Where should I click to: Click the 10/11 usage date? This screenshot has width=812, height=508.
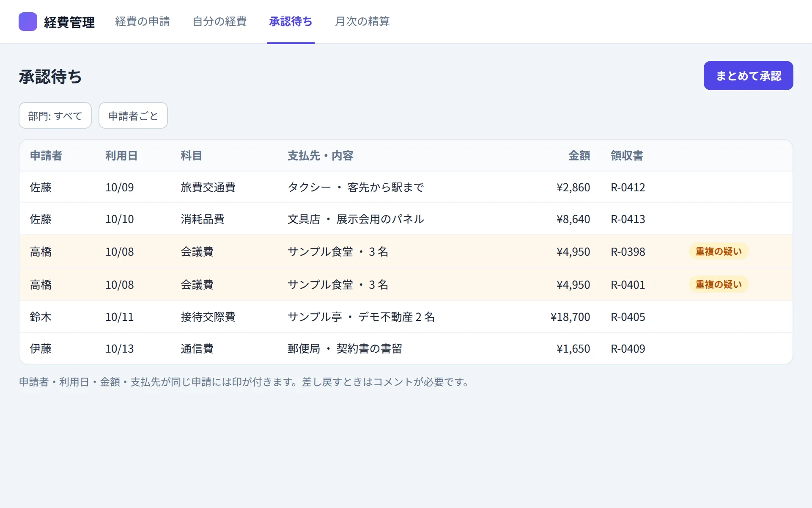(x=119, y=317)
